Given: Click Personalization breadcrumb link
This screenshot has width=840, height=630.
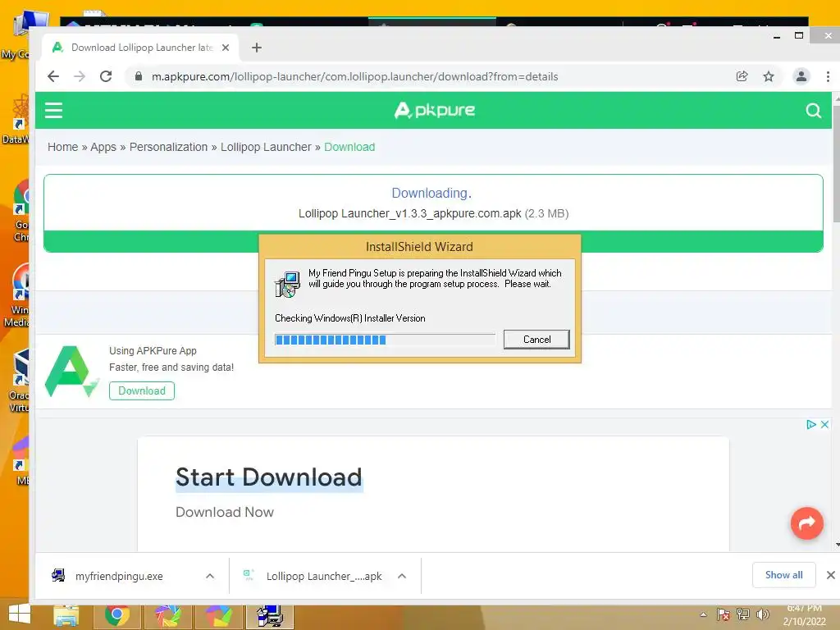Looking at the screenshot, I should [x=168, y=147].
